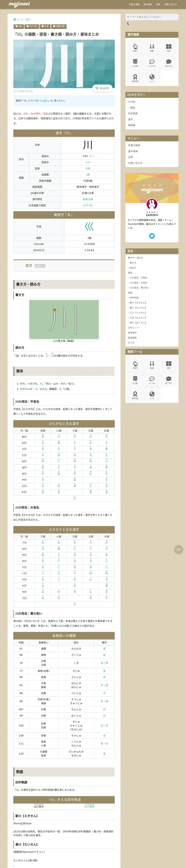Open 一覧表 category in sidebar
The image size is (186, 868).
point(132,108)
